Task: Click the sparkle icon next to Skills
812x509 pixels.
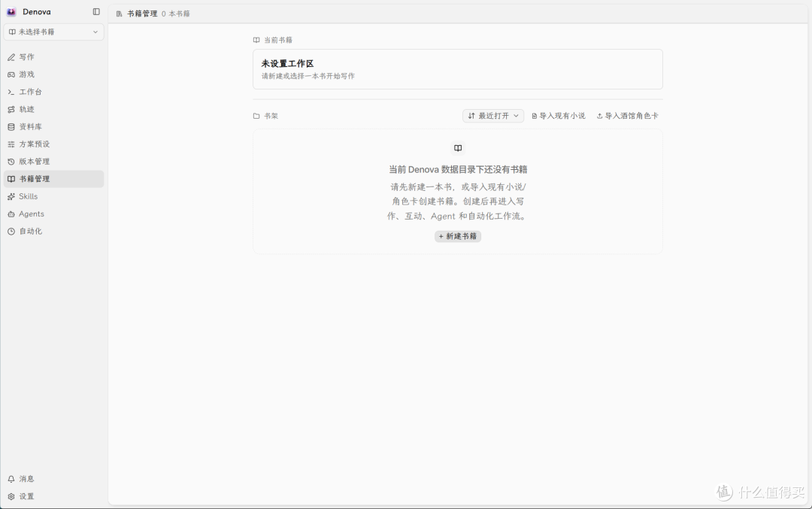Action: click(11, 197)
